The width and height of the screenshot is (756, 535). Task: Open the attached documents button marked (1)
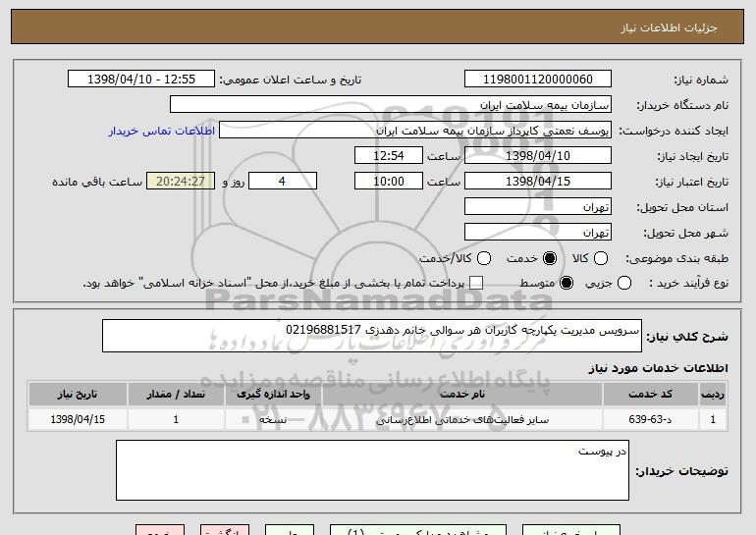pyautogui.click(x=418, y=530)
